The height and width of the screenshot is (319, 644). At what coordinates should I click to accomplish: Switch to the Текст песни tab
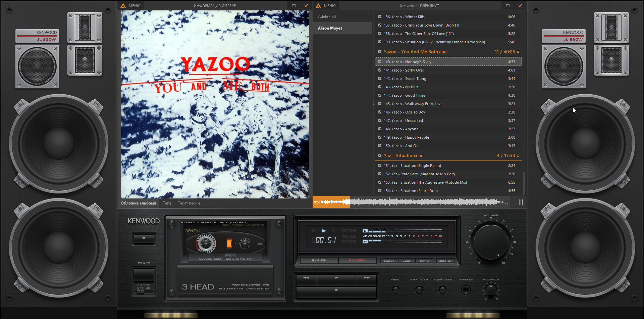(x=189, y=203)
